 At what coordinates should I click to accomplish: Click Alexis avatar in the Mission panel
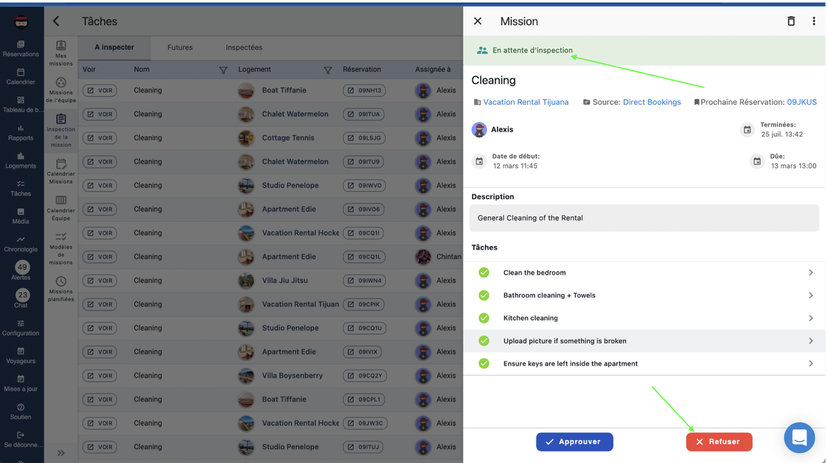(x=479, y=129)
